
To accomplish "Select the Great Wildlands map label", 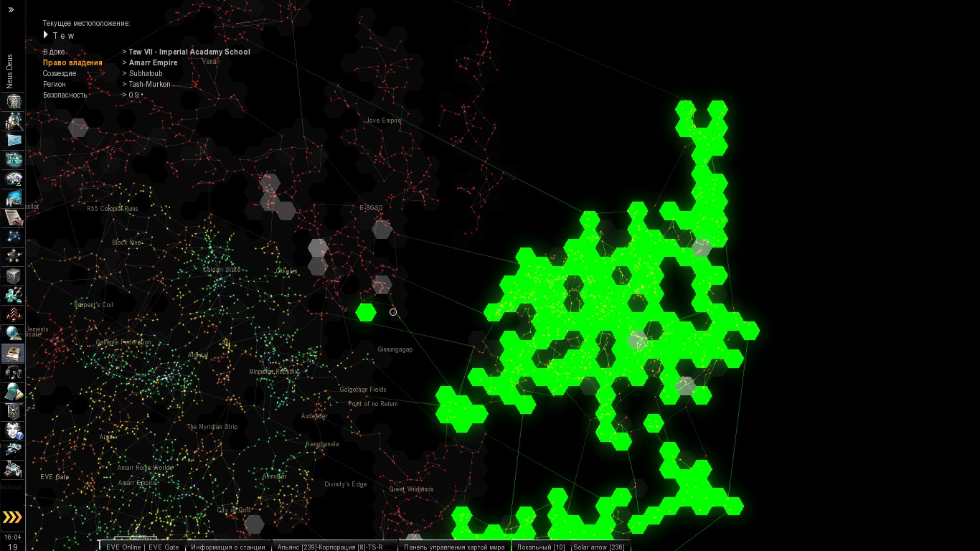I will pos(411,489).
